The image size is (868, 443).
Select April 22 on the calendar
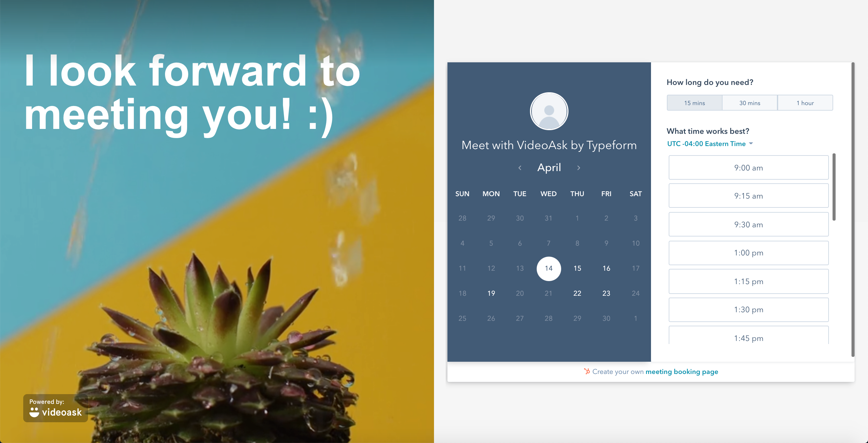point(577,293)
